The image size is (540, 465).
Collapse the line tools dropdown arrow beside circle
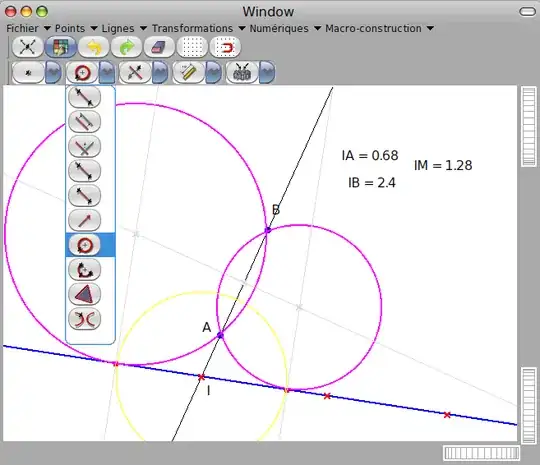pyautogui.click(x=107, y=73)
